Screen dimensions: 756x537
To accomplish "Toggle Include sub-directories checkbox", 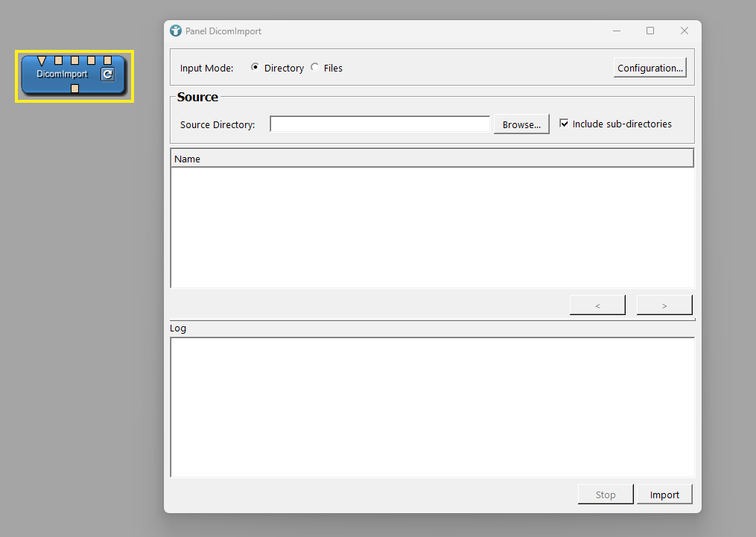I will 564,124.
